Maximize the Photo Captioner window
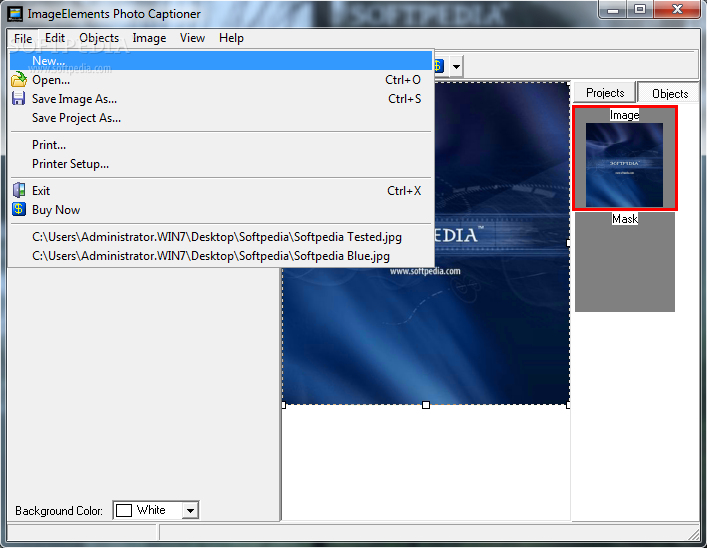 tap(639, 10)
